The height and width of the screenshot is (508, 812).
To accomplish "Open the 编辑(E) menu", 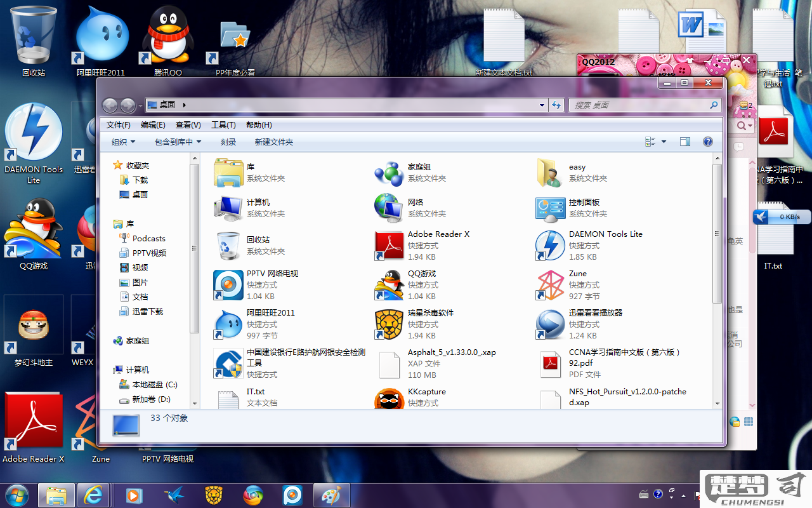I will pyautogui.click(x=153, y=125).
